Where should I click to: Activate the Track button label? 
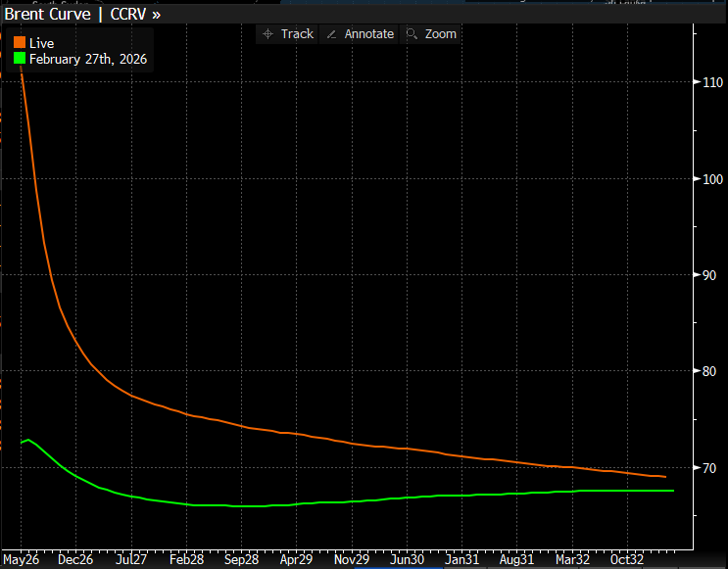click(297, 34)
